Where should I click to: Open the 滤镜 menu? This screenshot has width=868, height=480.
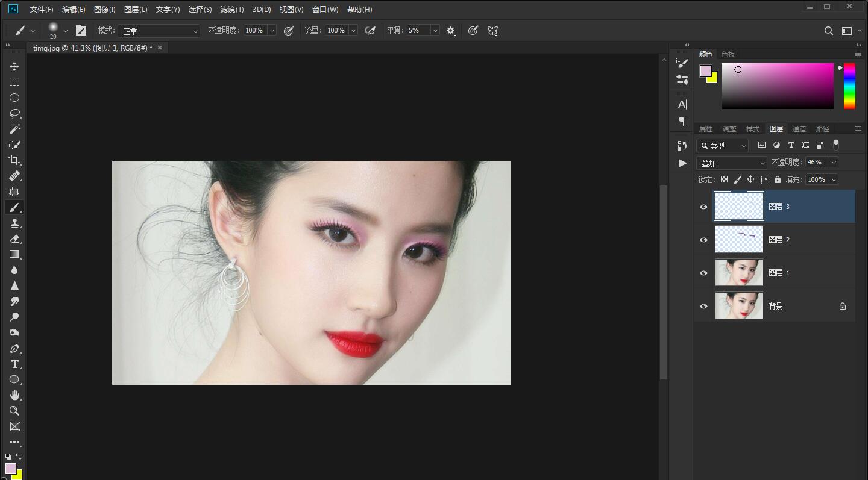point(231,9)
